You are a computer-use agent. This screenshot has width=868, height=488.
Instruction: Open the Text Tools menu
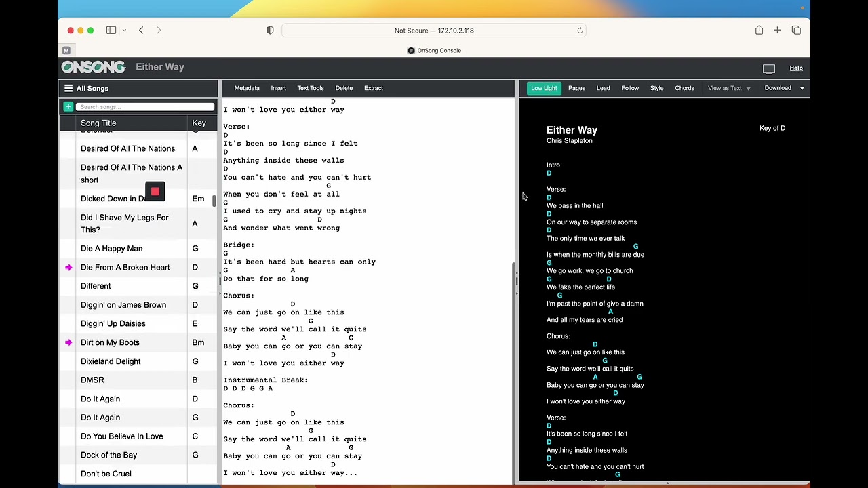coord(311,88)
